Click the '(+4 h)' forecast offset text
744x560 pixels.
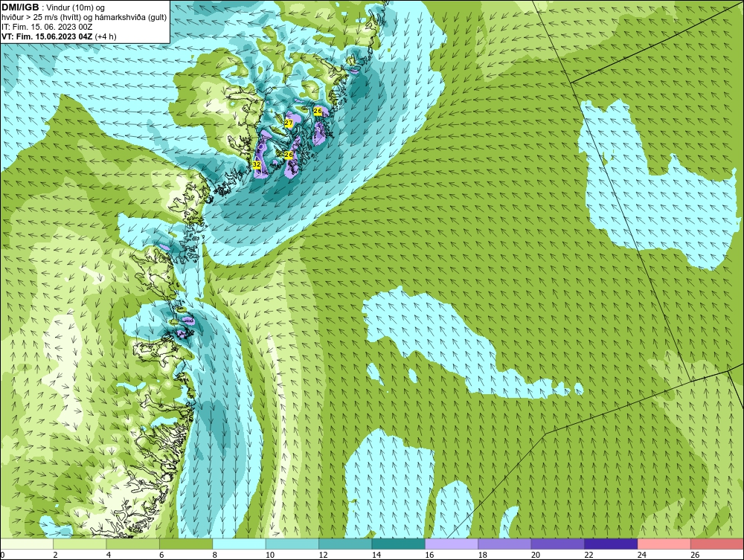pyautogui.click(x=106, y=36)
